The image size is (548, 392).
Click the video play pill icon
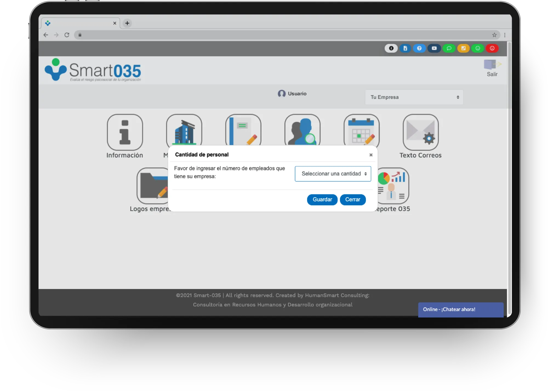434,48
